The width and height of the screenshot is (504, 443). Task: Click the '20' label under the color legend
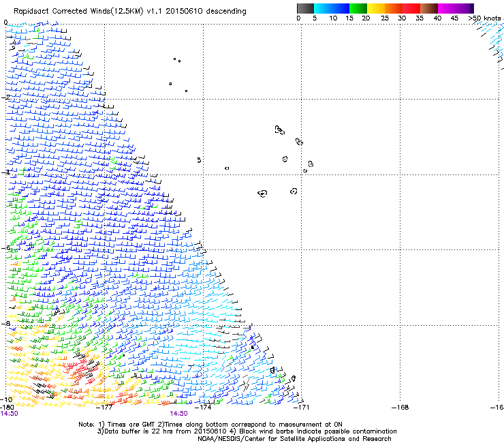(366, 18)
